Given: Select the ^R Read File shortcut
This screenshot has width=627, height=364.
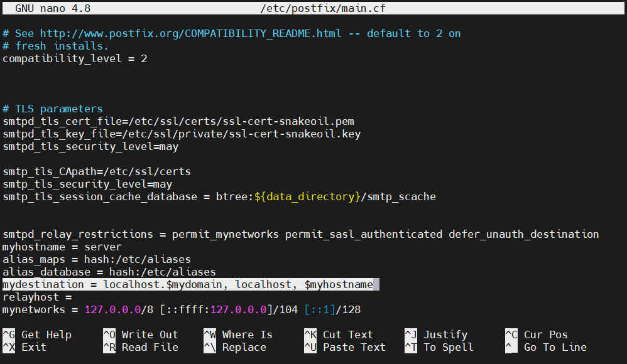Looking at the screenshot, I should tap(141, 347).
